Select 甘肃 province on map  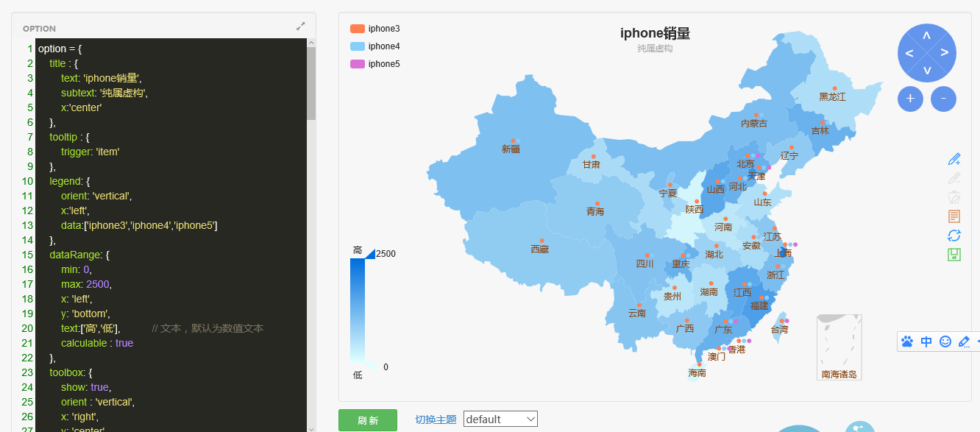pyautogui.click(x=591, y=165)
